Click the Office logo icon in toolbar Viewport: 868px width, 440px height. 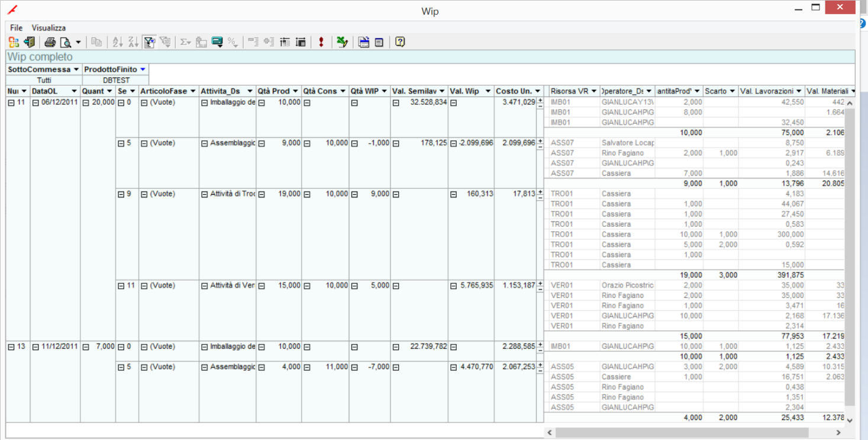14,42
